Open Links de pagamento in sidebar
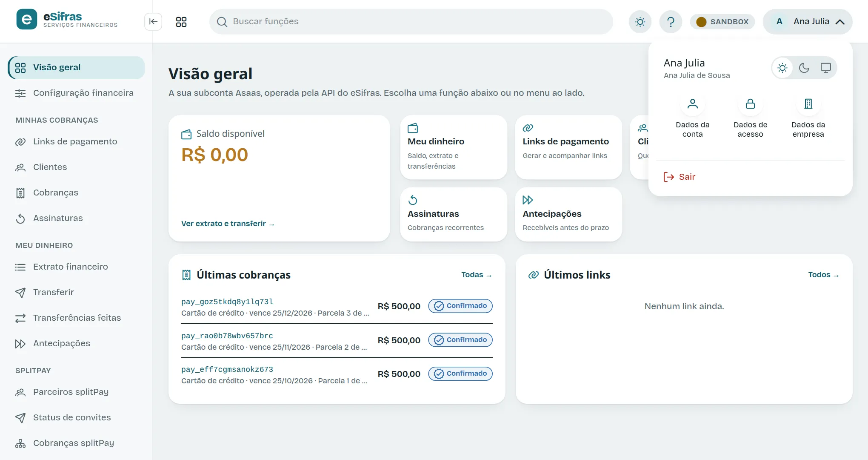Screen dimensions: 868x460 (x=77, y=142)
